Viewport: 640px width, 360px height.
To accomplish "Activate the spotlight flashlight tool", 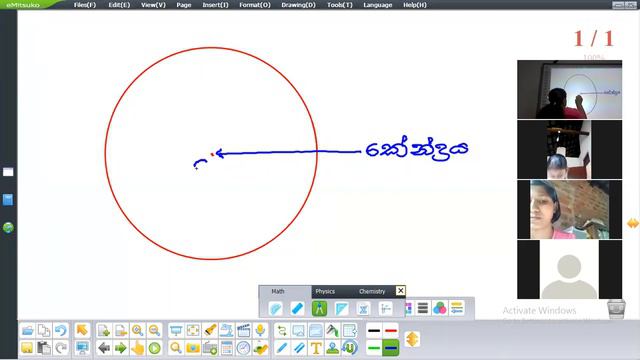I will pos(210,330).
